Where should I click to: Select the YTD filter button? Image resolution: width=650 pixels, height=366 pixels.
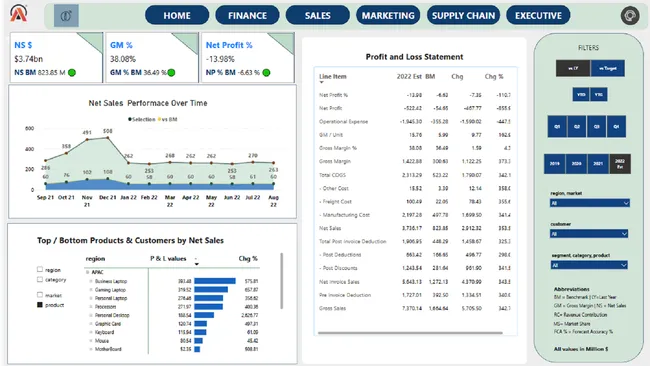[581, 95]
